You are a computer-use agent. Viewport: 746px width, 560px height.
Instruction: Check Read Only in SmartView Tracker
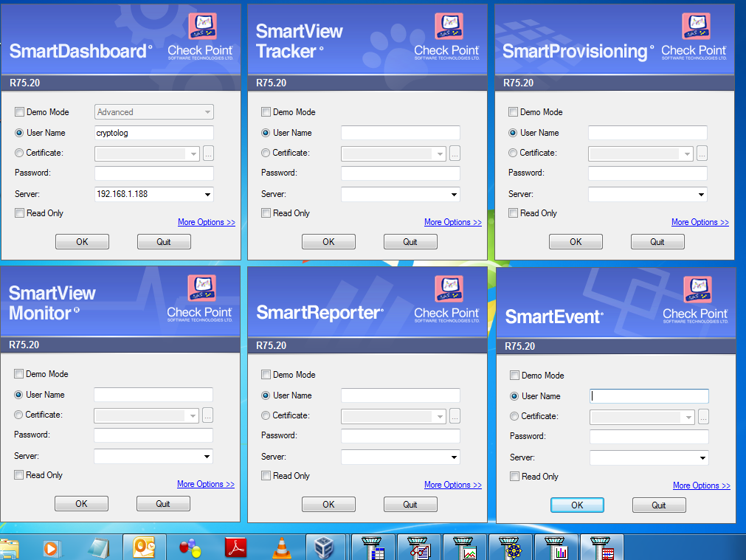point(266,212)
